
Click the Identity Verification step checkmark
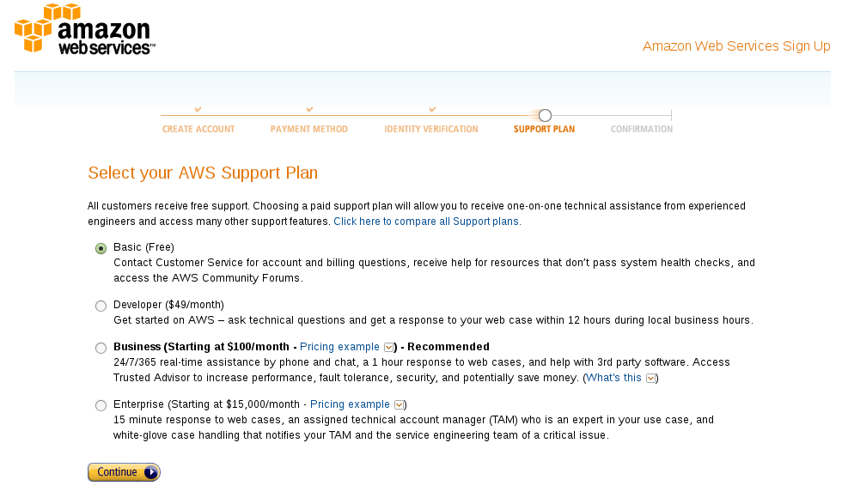[432, 109]
